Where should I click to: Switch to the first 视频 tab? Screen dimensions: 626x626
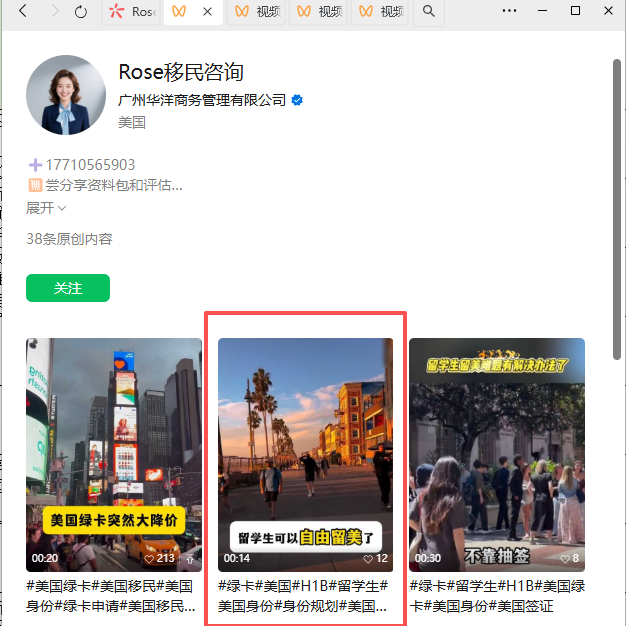[256, 12]
